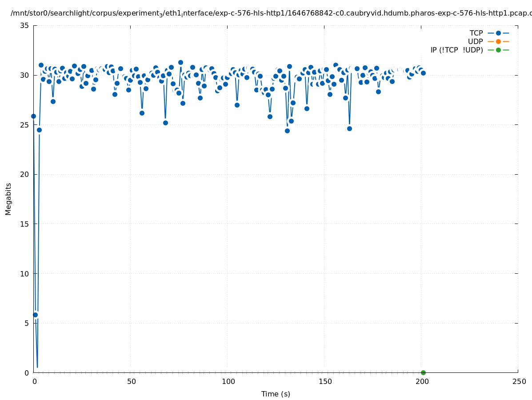Click the Time (s) x-axis label
532x400 pixels.
[x=276, y=394]
